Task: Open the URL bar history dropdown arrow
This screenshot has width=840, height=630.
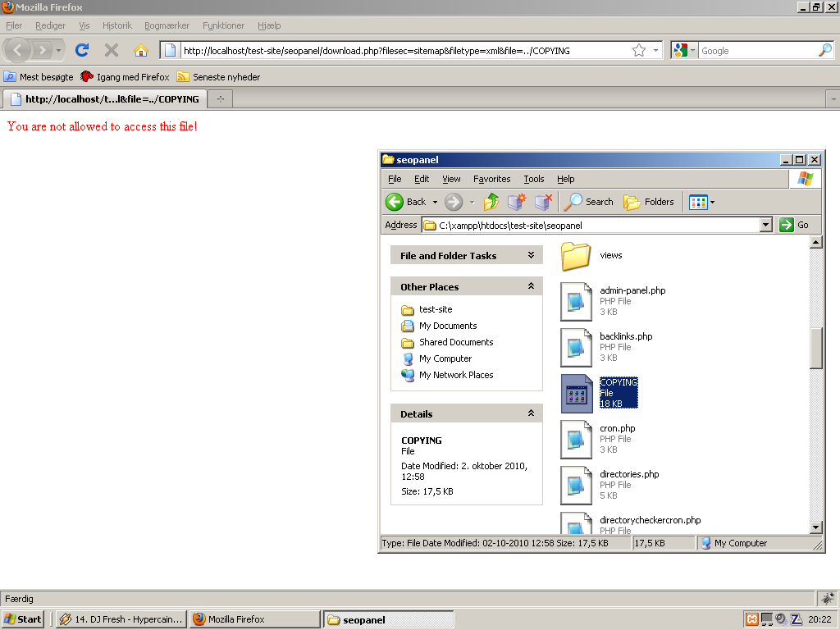Action: pos(655,50)
